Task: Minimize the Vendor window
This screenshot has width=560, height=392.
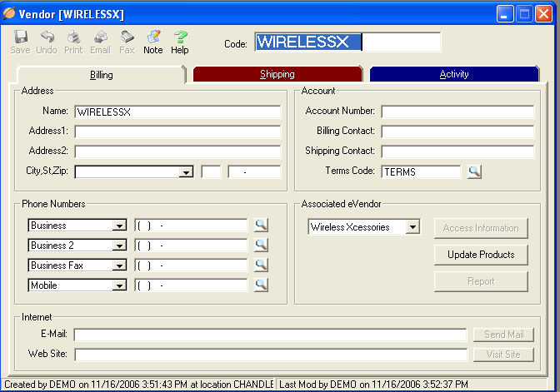Action: pos(505,14)
